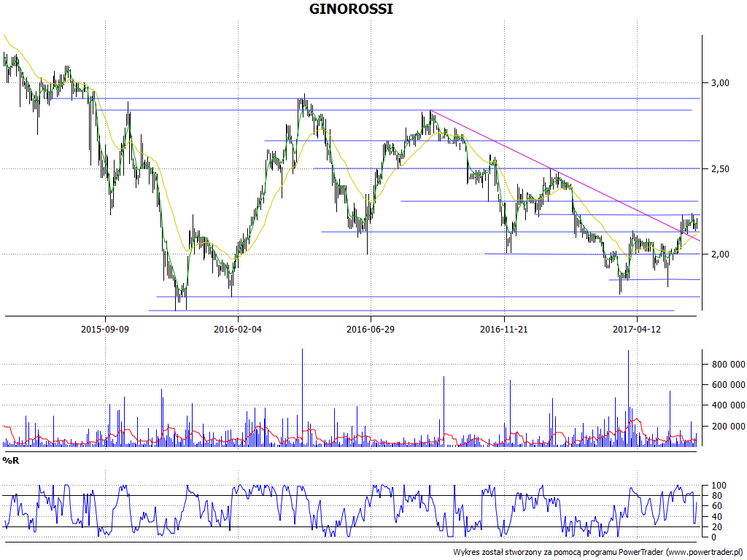The height and width of the screenshot is (560, 747).
Task: Click the 400 000 volume axis label
Action: click(729, 405)
